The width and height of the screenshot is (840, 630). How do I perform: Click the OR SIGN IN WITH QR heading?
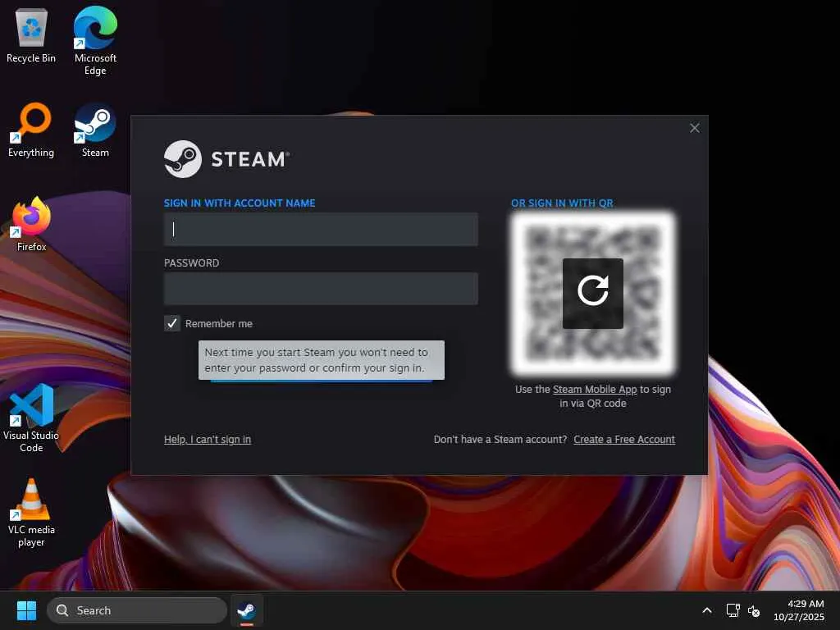562,203
